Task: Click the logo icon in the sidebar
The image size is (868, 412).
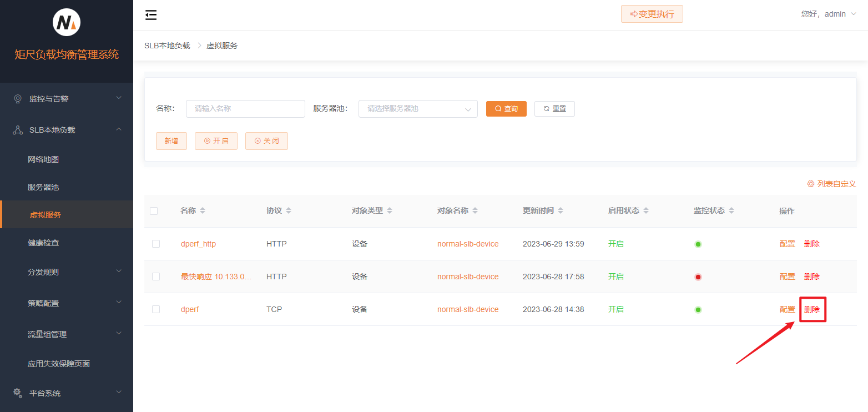Action: pyautogui.click(x=67, y=23)
